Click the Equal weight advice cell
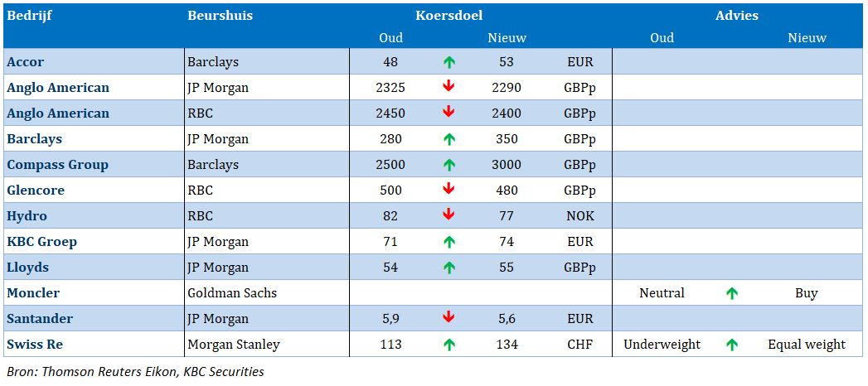This screenshot has height=386, width=868. click(807, 345)
